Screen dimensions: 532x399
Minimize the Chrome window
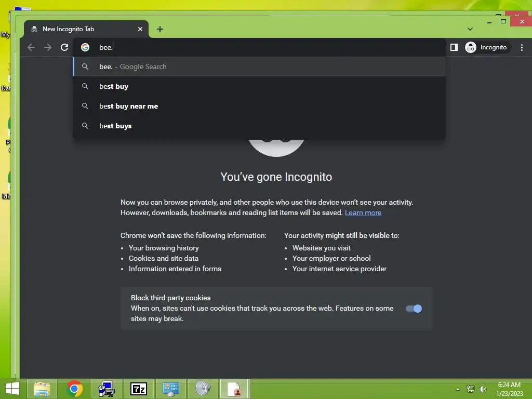pos(489,22)
